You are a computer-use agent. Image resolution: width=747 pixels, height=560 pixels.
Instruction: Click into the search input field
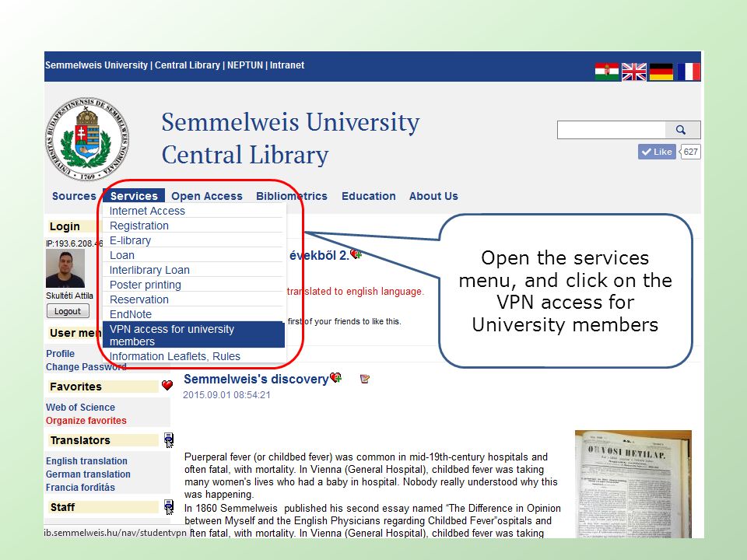click(x=612, y=130)
